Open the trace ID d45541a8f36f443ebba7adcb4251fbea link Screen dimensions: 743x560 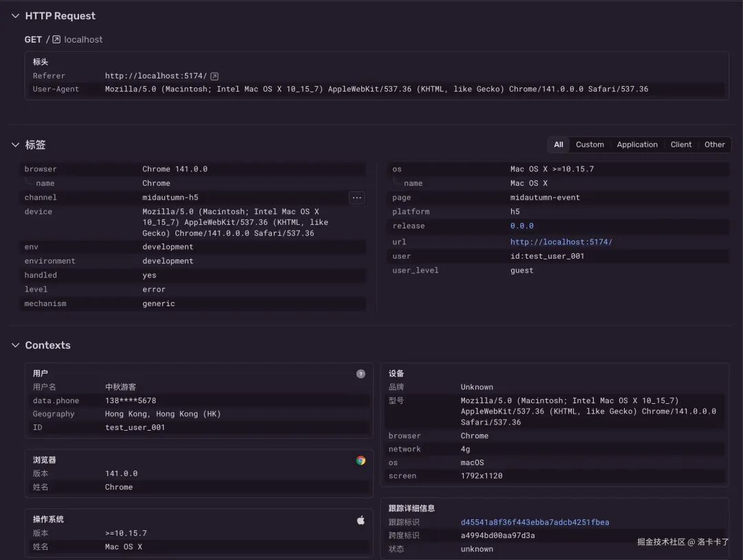pyautogui.click(x=535, y=522)
